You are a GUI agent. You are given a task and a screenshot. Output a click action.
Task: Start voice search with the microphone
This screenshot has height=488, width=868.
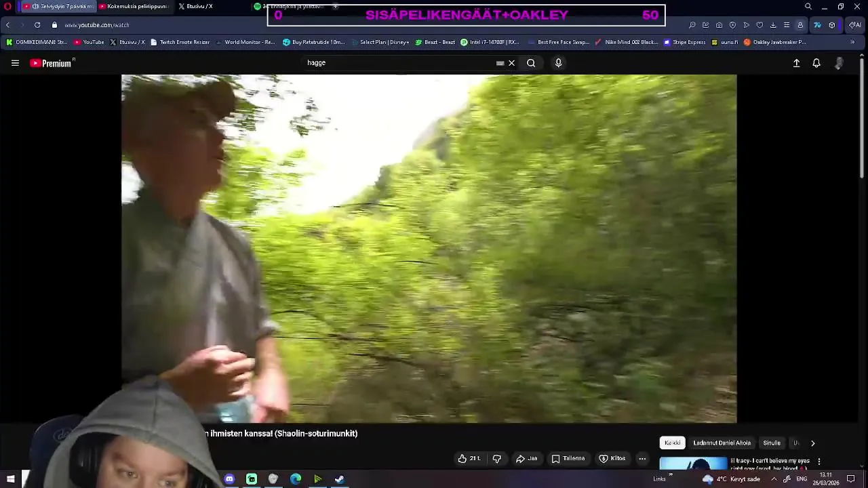click(558, 63)
